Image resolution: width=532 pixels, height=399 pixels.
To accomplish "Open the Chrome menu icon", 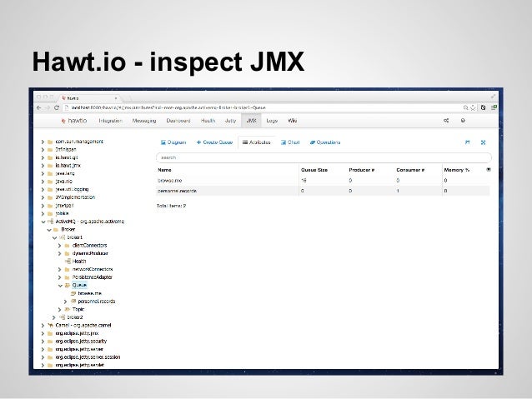I will [x=494, y=107].
